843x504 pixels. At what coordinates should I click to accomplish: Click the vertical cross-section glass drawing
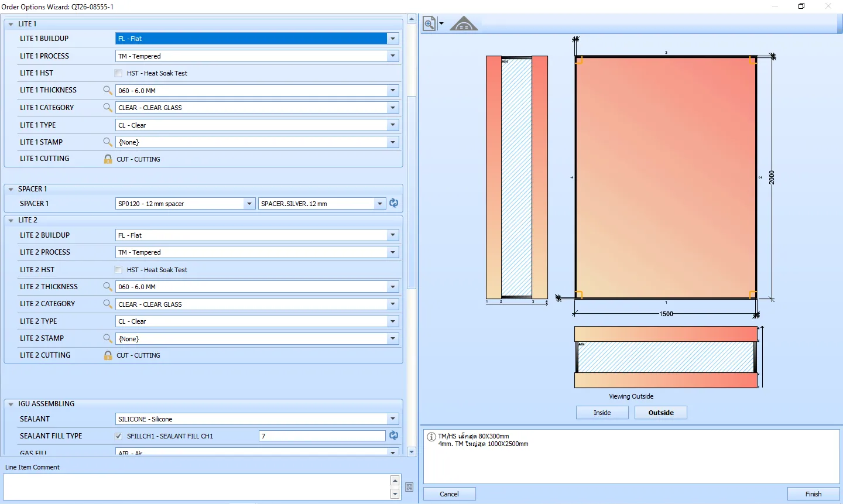click(517, 177)
